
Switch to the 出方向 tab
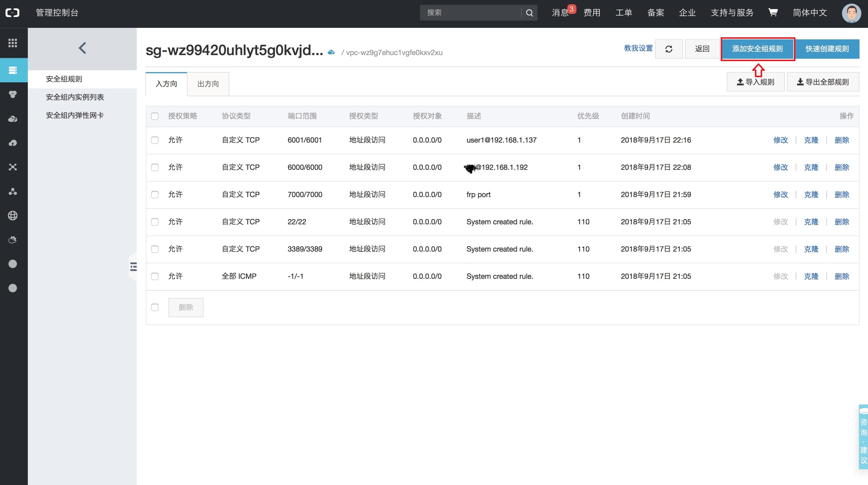pos(208,84)
